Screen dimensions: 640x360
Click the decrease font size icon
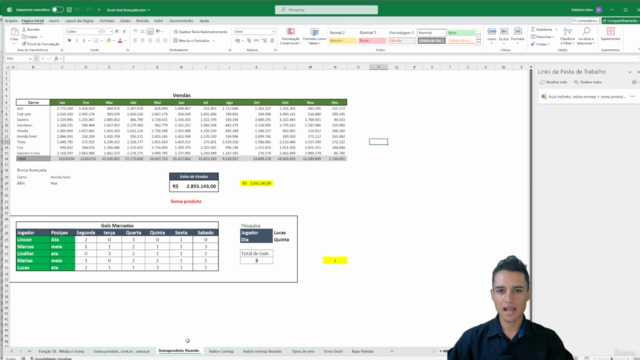124,31
